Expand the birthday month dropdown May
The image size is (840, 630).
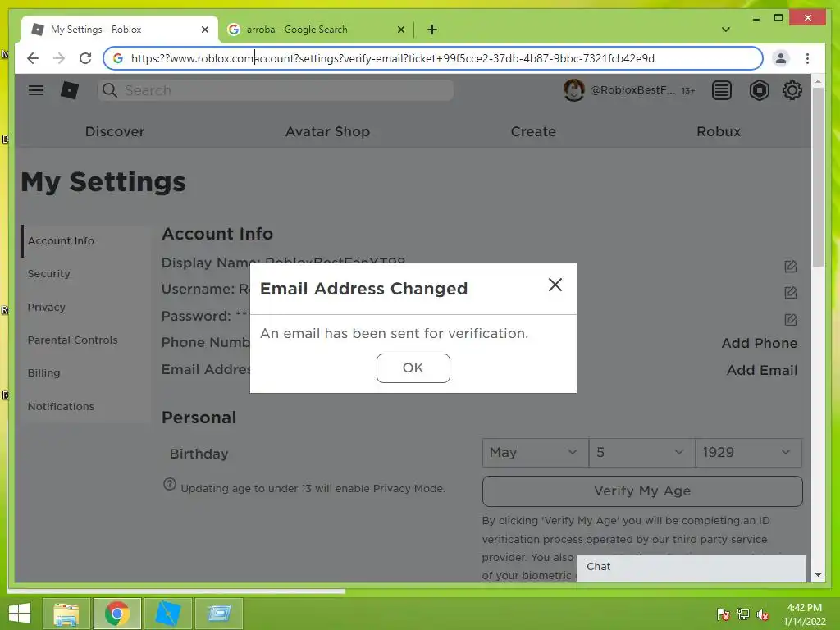point(535,453)
